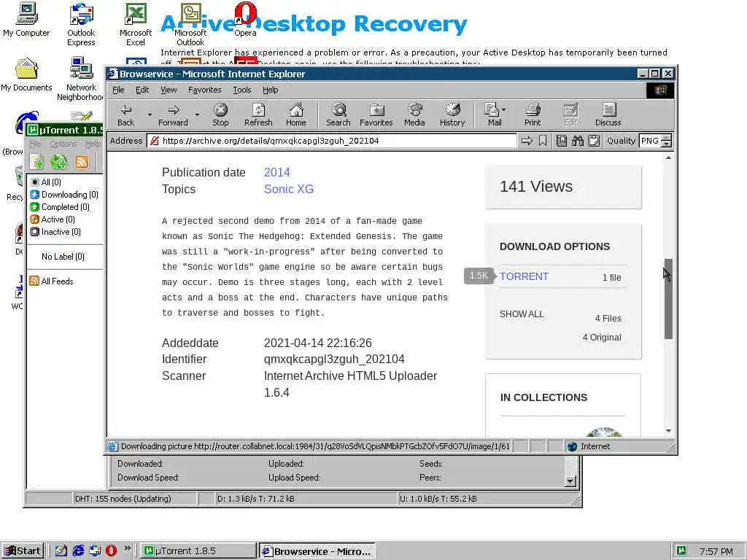Open Forward button history dropdown arrow

click(197, 114)
